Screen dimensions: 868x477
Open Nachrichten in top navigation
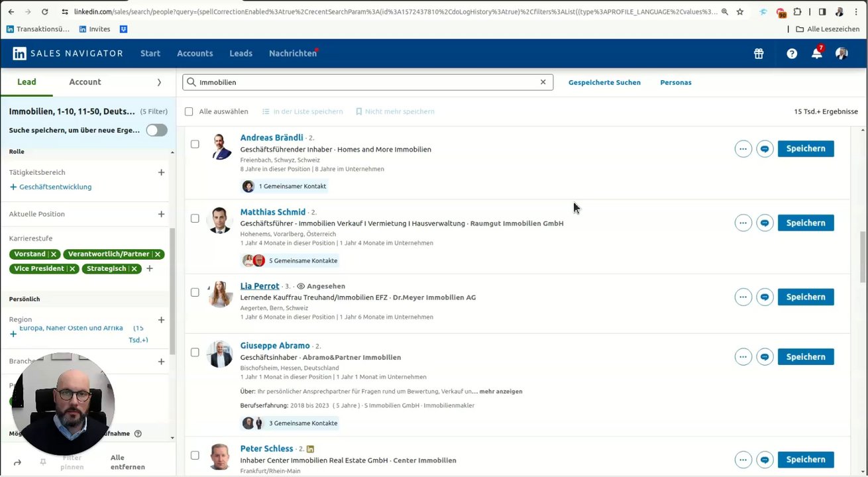coord(293,53)
